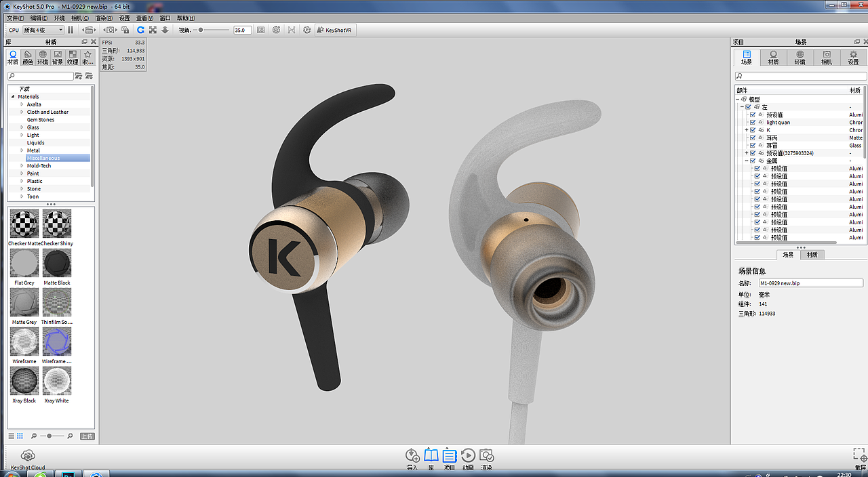
Task: Expand the K part in scene tree
Action: (x=747, y=130)
